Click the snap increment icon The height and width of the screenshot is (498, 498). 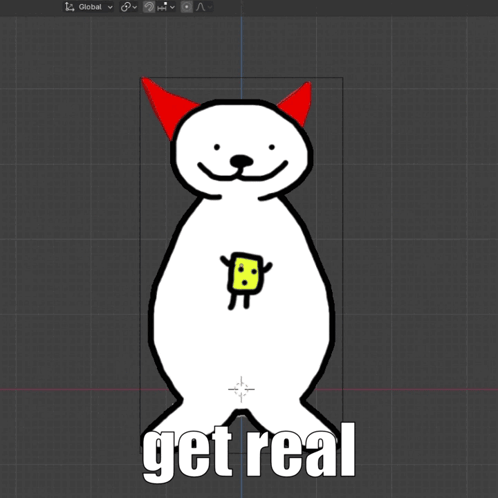[162, 7]
